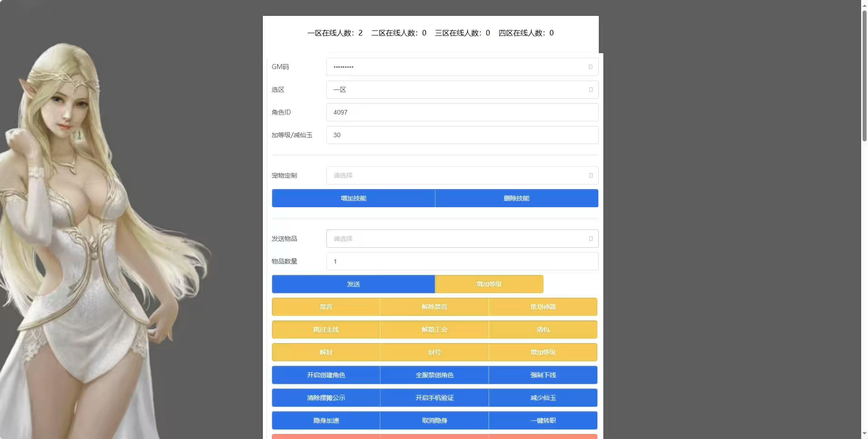Select the 解除禁言 button
868x439 pixels.
pyautogui.click(x=434, y=307)
